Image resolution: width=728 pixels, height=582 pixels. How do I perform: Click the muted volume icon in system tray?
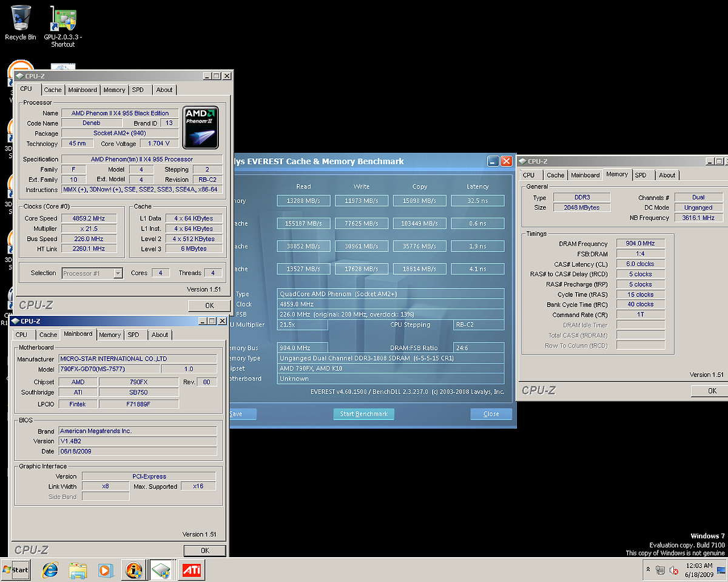click(674, 570)
